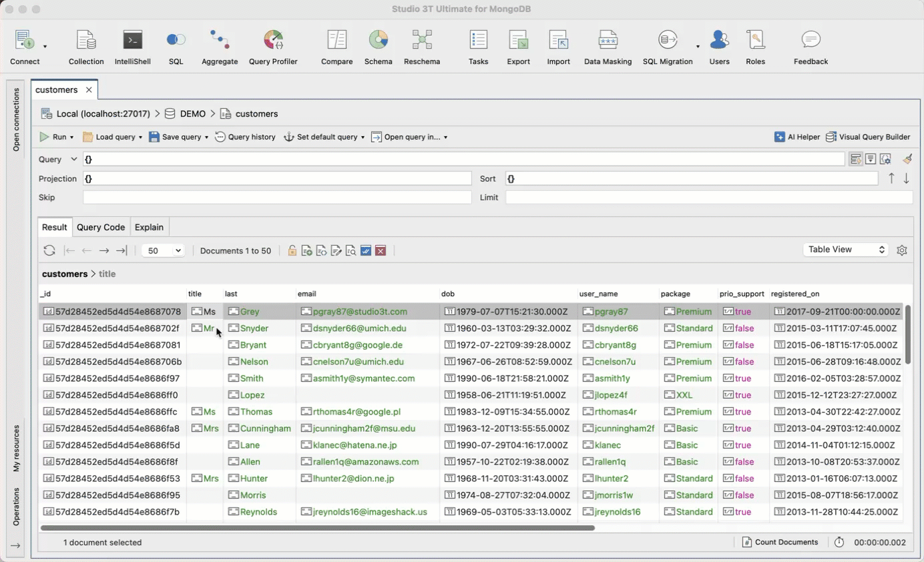Open the page size dropdown showing 50
The height and width of the screenshot is (562, 924).
click(162, 250)
